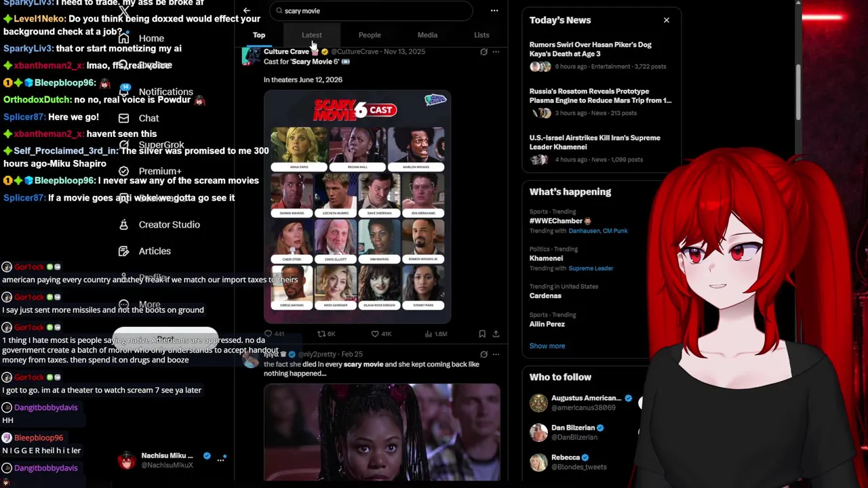Click Rebecca's avatar
868x488 pixels.
(538, 462)
